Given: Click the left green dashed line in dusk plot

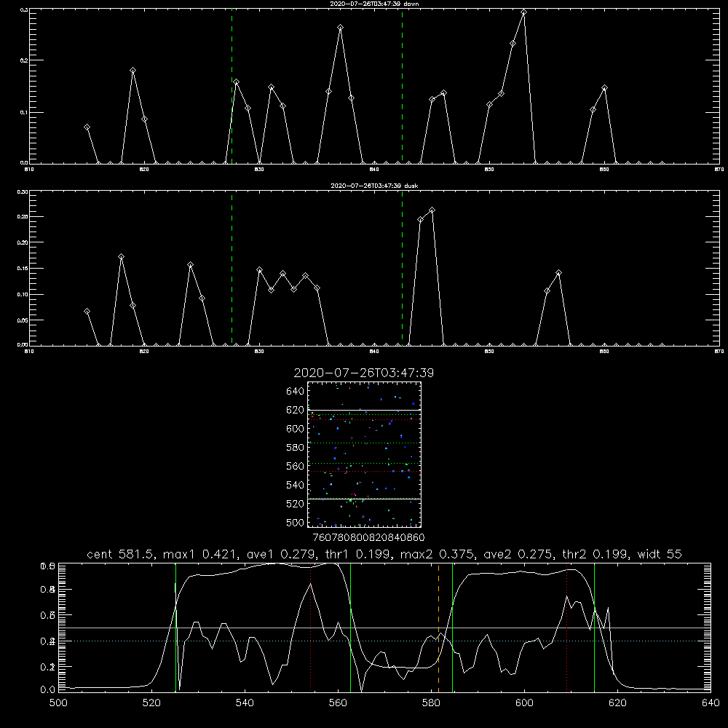Looking at the screenshot, I should point(232,268).
